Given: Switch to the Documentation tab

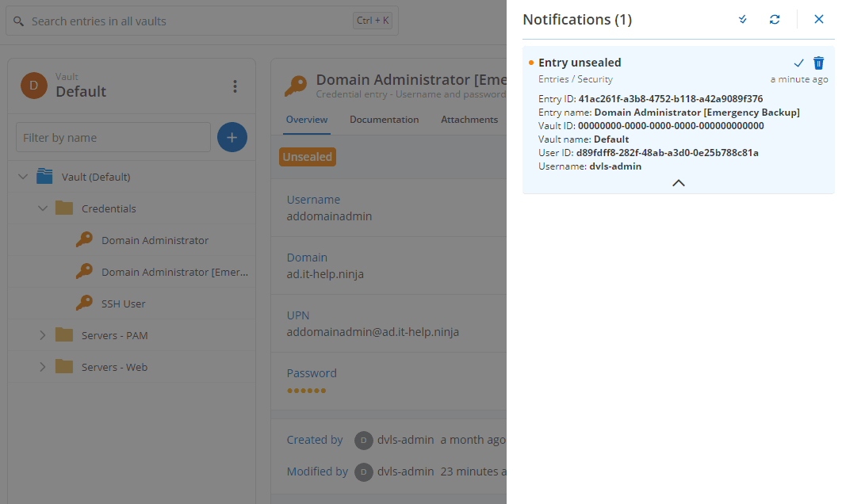Looking at the screenshot, I should (x=384, y=120).
